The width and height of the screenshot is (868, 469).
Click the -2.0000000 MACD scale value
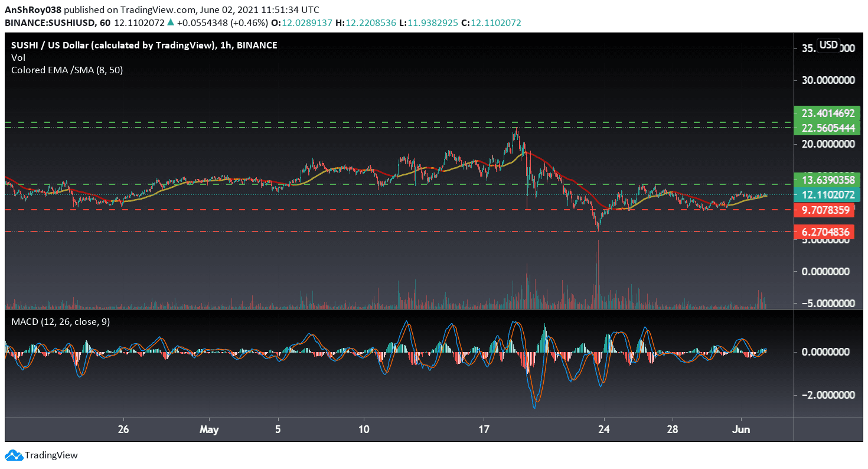[x=824, y=395]
